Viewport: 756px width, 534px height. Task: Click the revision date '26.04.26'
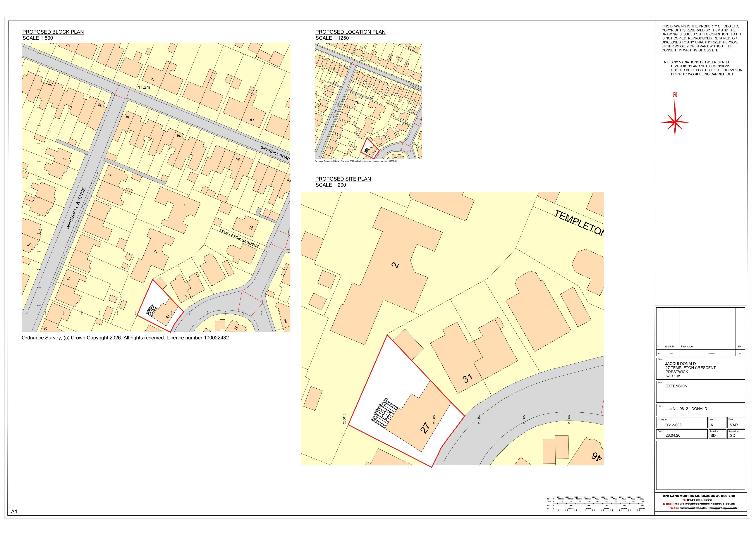click(x=669, y=347)
